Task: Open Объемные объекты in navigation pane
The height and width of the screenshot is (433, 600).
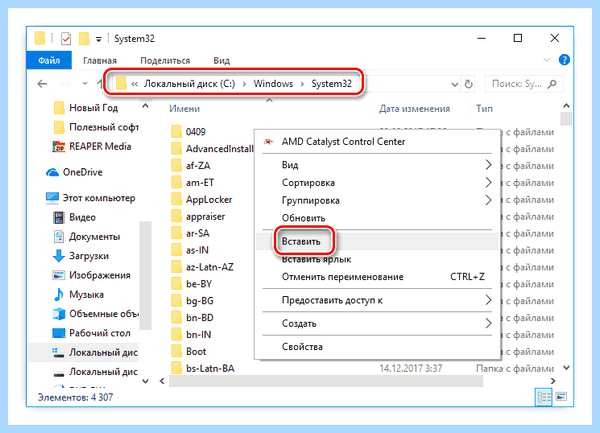Action: pyautogui.click(x=95, y=314)
